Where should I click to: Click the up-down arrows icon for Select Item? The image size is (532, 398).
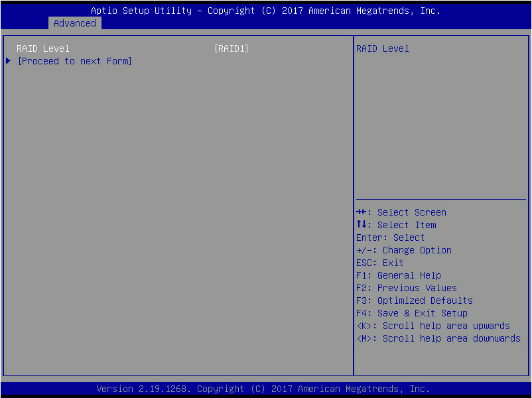[362, 224]
